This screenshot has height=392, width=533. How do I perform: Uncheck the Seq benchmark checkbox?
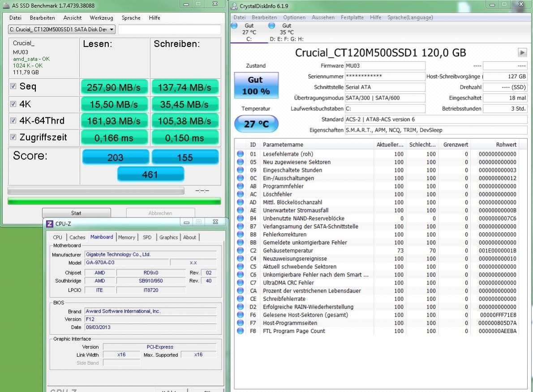(13, 86)
